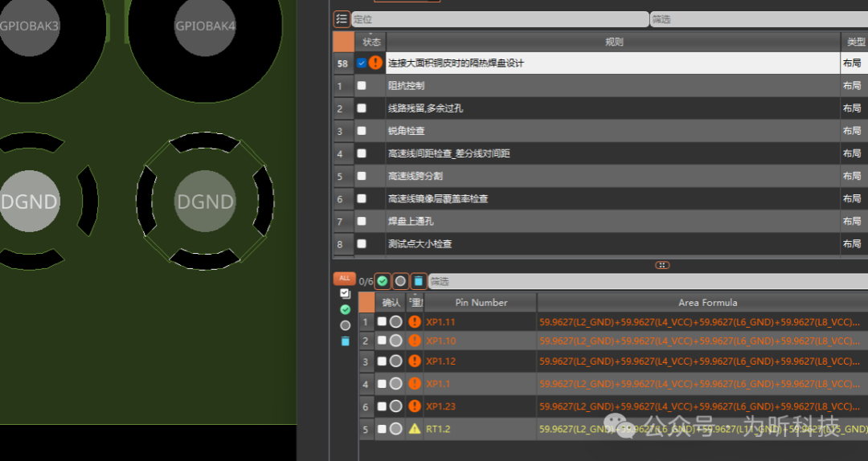Image resolution: width=868 pixels, height=461 pixels.
Task: Click the orange error icon in row 58
Action: 375,63
